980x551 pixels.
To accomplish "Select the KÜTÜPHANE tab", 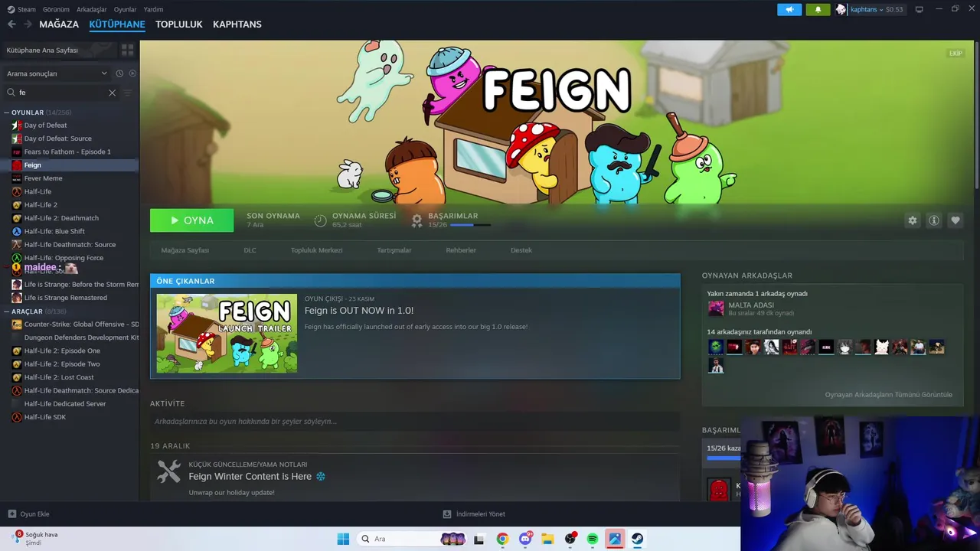I will (117, 24).
